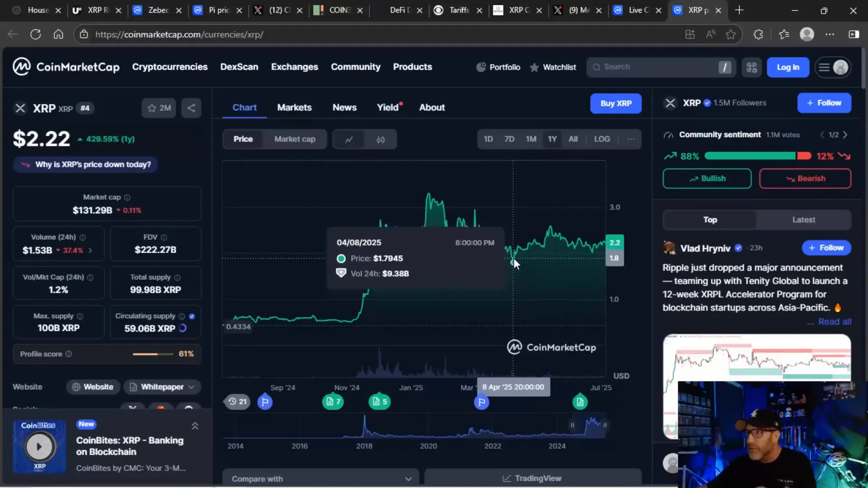Open DexScan menu

tap(239, 67)
